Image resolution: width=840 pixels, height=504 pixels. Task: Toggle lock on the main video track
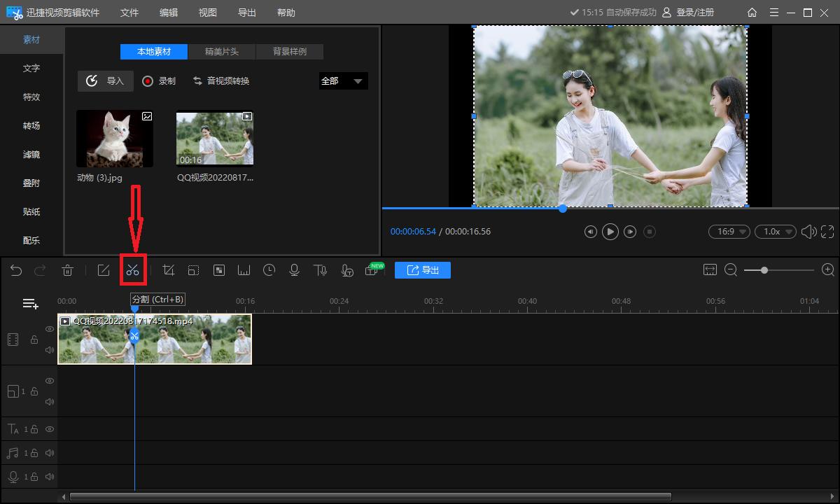[34, 339]
